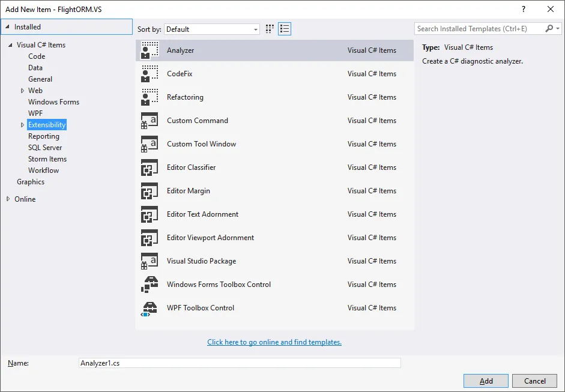Select the WPF Toolbox Control name
Viewport: 565px width, 392px height.
[x=201, y=308]
